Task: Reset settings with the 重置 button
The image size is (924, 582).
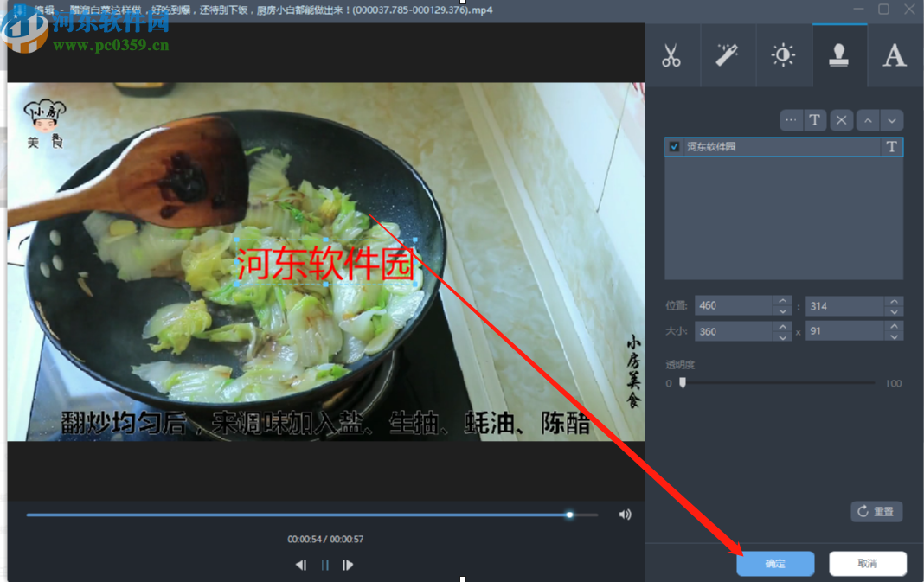Action: [x=876, y=511]
